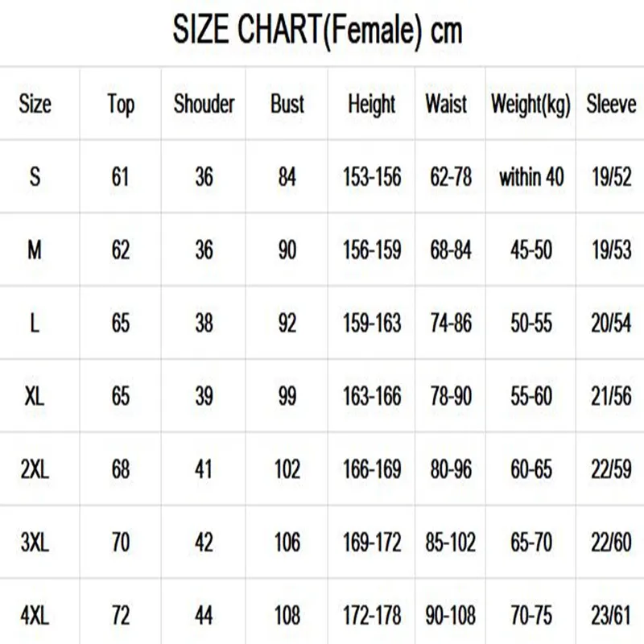Select the Height column header
Viewport: 644px width, 644px height.
click(x=372, y=104)
